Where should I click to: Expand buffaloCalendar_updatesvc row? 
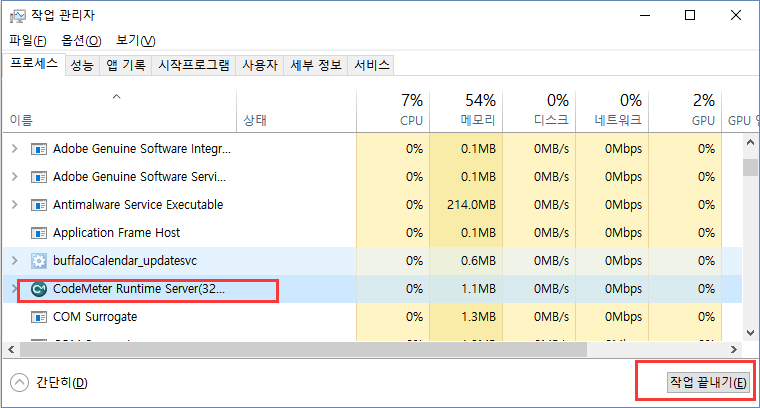pyautogui.click(x=15, y=261)
